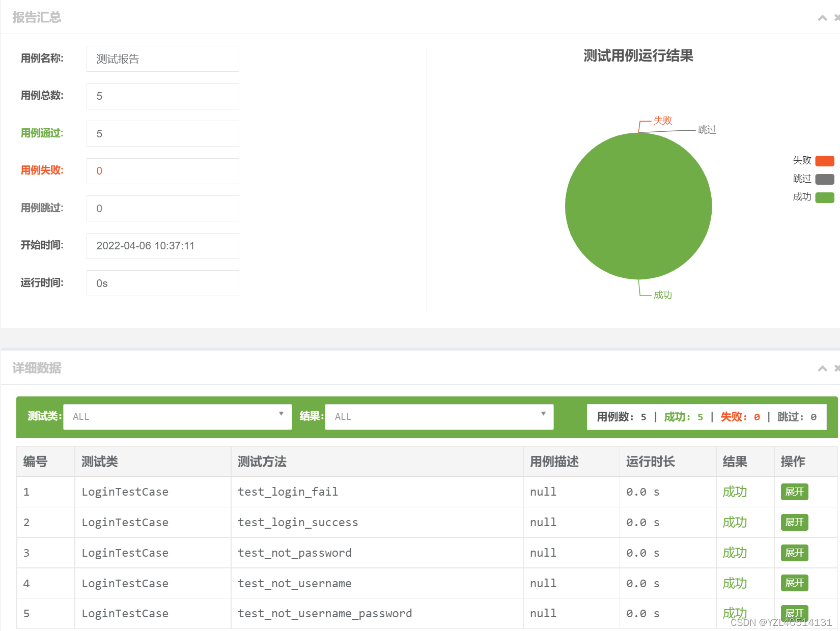Toggle the 成功 green legend swatch
Viewport: 840px width, 631px height.
click(x=825, y=197)
